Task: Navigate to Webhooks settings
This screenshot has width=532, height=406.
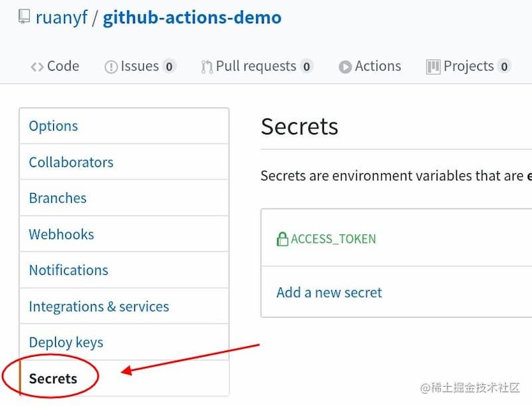Action: click(61, 234)
